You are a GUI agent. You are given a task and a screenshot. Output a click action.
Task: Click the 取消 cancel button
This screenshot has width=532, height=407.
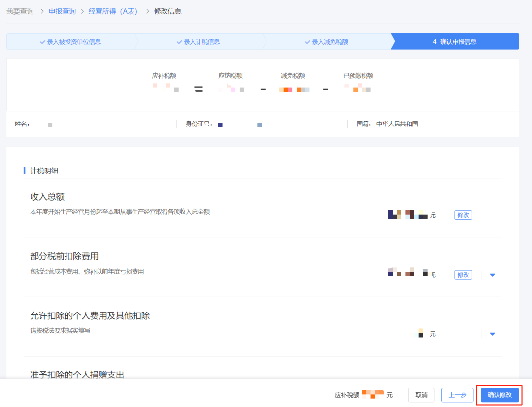coord(421,395)
